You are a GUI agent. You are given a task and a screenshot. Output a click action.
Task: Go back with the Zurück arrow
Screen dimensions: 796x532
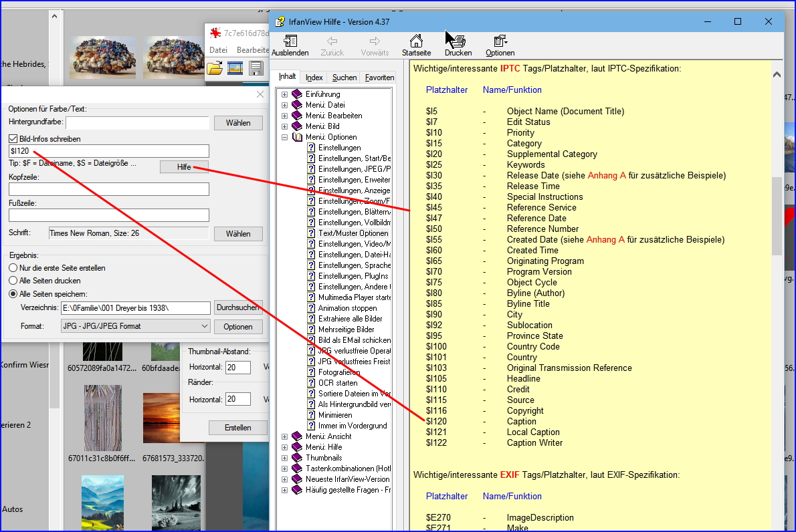(332, 45)
